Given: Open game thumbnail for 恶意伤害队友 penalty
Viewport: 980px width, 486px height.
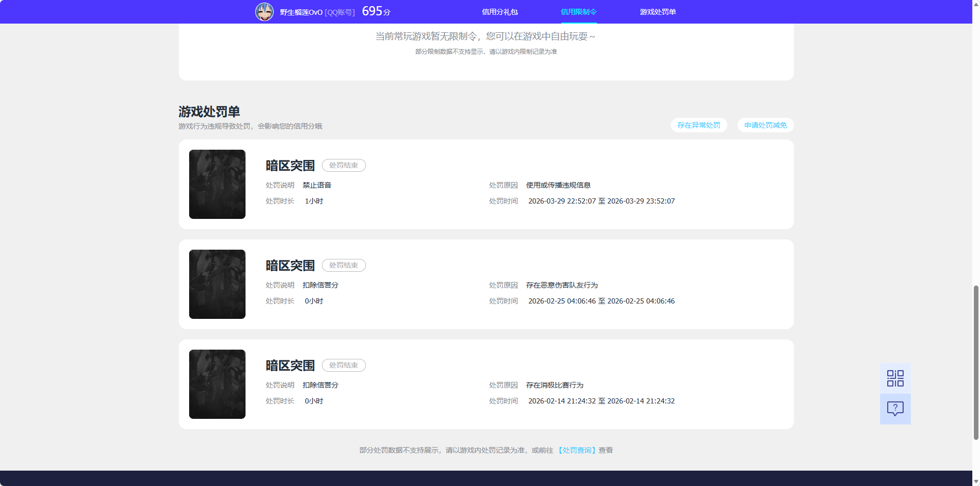Looking at the screenshot, I should pyautogui.click(x=217, y=284).
